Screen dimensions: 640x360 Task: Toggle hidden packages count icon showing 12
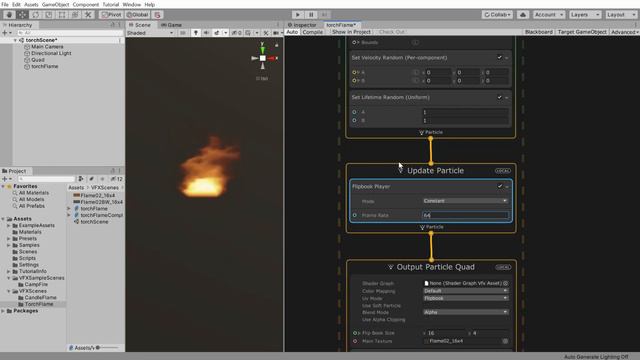117,179
